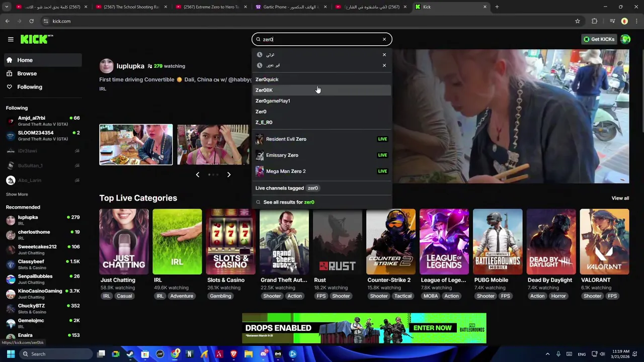The height and width of the screenshot is (362, 644).
Task: Open live channels tagged zer0
Action: pyautogui.click(x=321, y=188)
